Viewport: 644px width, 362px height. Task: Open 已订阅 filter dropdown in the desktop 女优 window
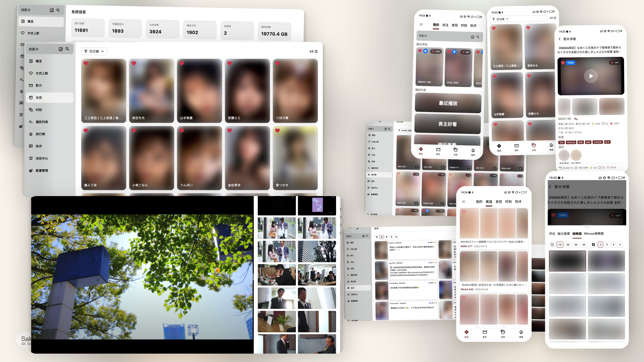(94, 51)
